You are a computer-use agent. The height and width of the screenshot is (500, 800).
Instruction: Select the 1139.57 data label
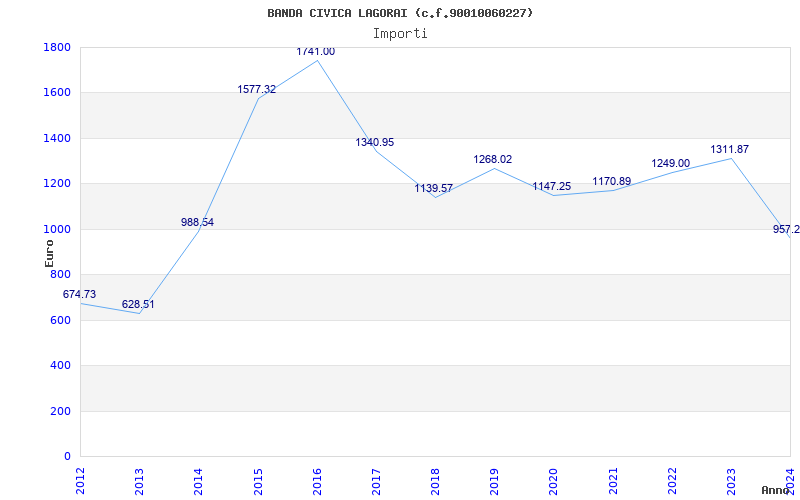pyautogui.click(x=434, y=189)
